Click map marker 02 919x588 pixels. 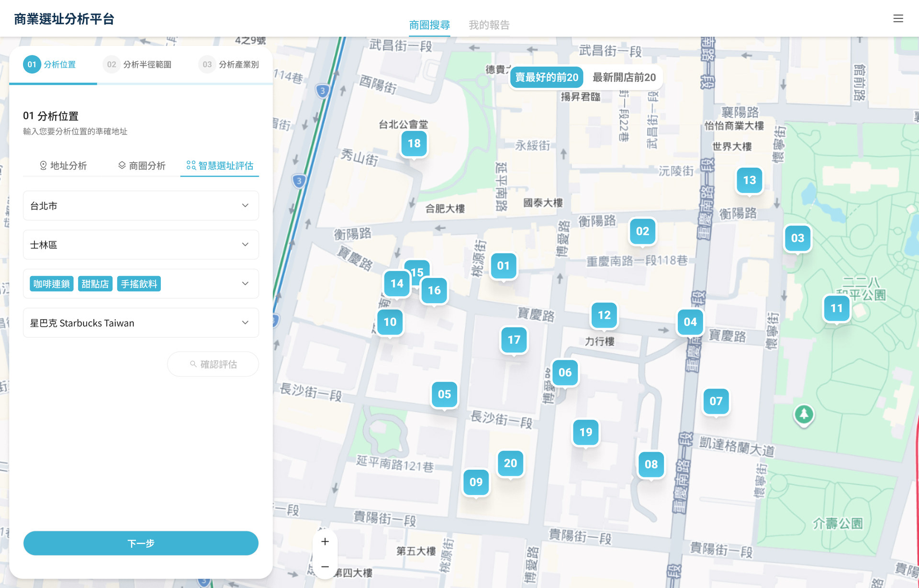click(642, 232)
